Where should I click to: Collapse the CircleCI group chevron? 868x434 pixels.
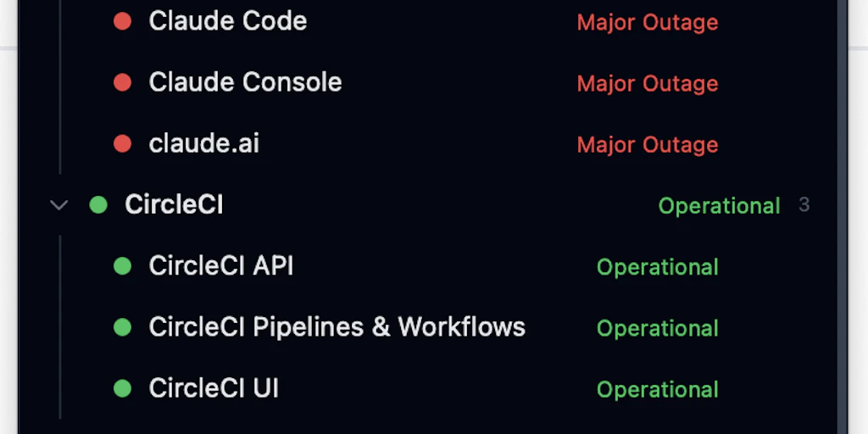click(58, 205)
